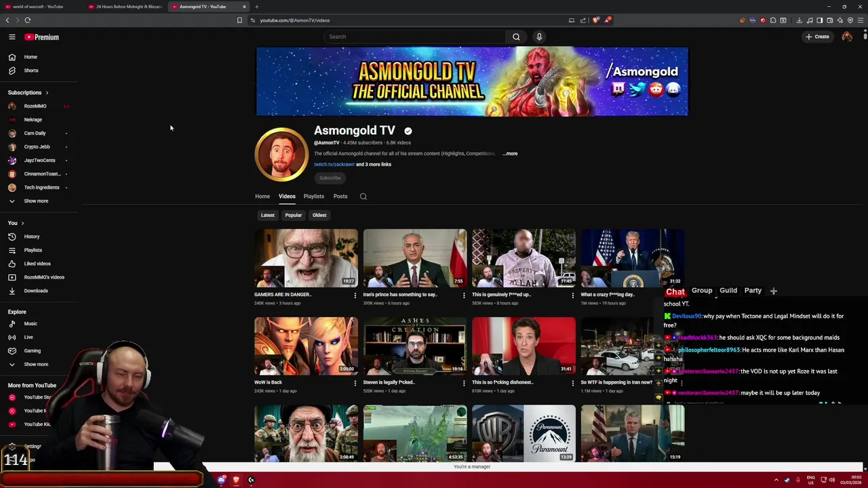
Task: Open the user avatar account menu
Action: [847, 37]
